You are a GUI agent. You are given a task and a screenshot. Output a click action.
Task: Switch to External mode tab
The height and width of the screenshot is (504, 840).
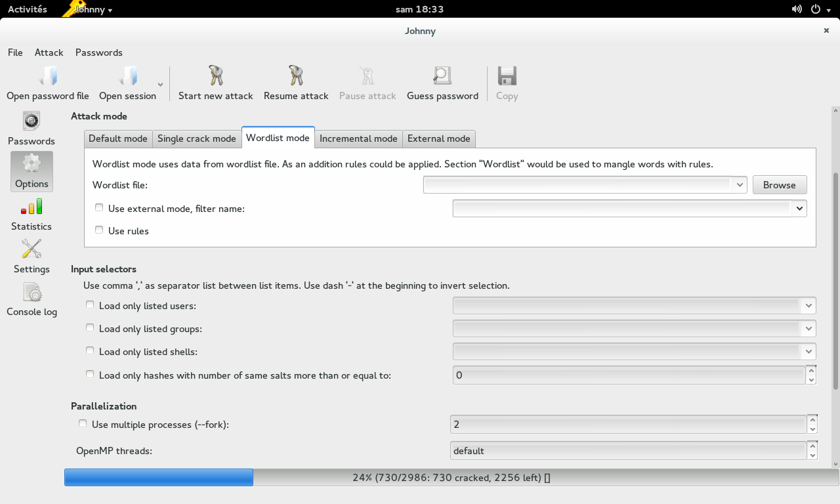pos(439,138)
